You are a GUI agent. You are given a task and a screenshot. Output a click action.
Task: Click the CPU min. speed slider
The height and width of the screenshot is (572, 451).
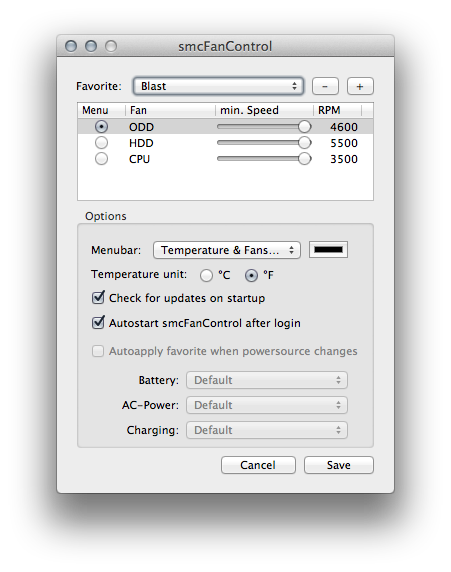(x=264, y=159)
